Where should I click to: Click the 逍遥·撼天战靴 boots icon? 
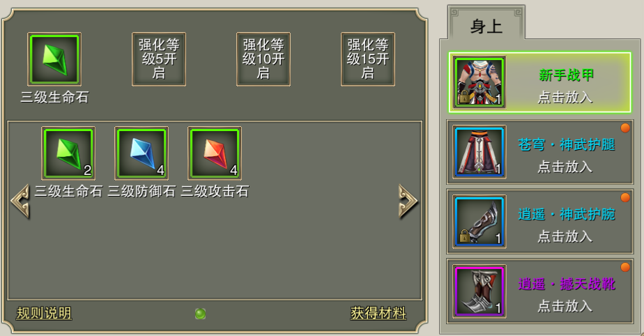pyautogui.click(x=479, y=291)
